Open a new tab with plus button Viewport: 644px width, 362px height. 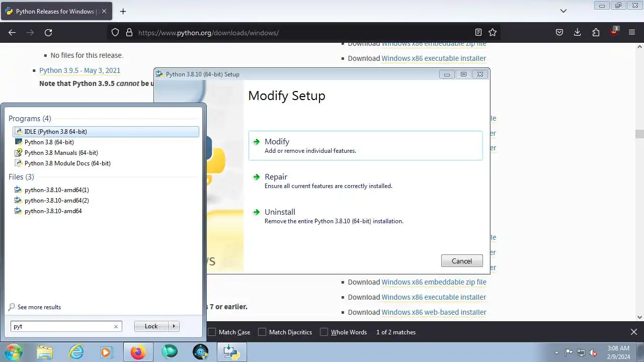point(123,11)
